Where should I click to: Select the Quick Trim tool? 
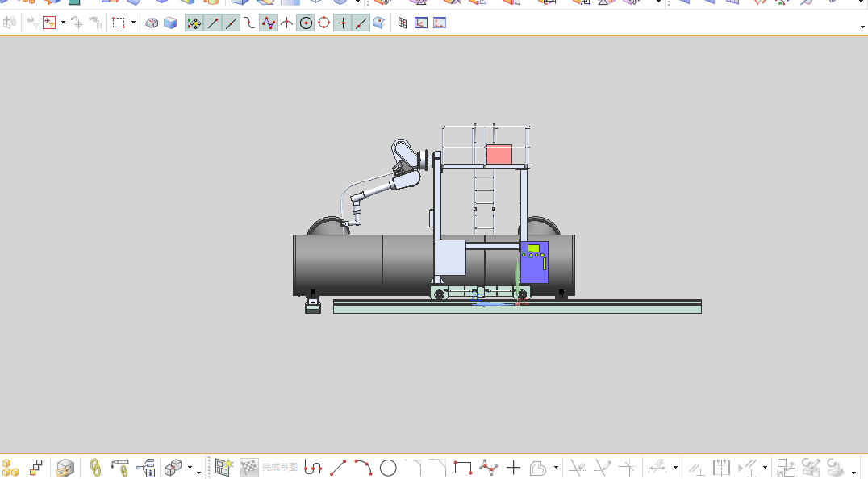(x=578, y=468)
